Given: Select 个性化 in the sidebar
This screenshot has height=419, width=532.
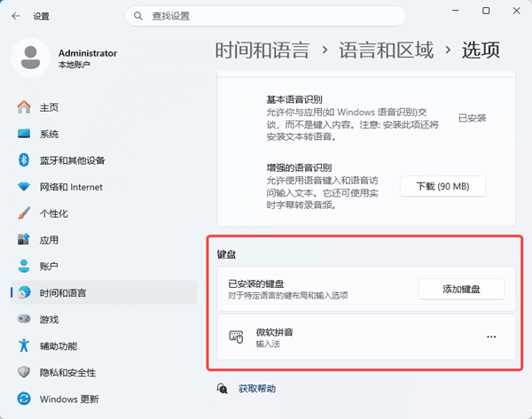Looking at the screenshot, I should [x=104, y=213].
